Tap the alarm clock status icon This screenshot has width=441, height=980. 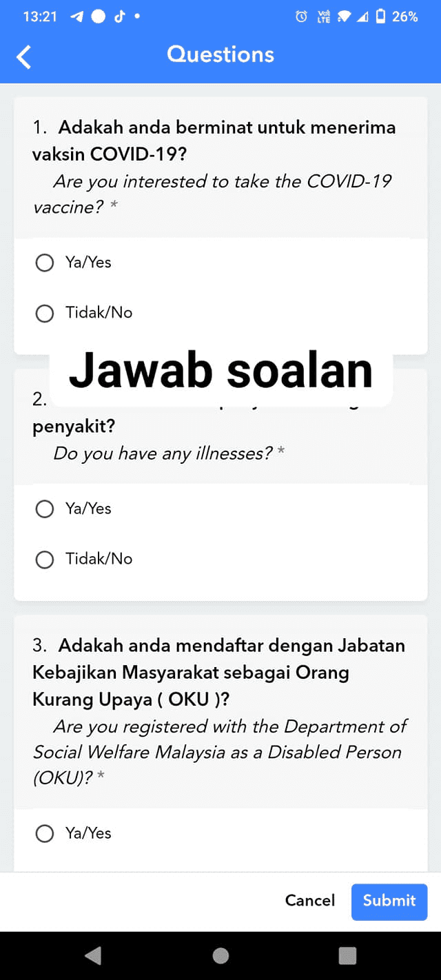301,17
